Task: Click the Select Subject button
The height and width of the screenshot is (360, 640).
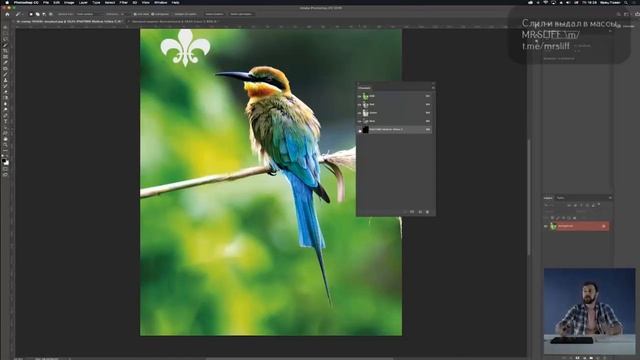Action: [x=214, y=14]
